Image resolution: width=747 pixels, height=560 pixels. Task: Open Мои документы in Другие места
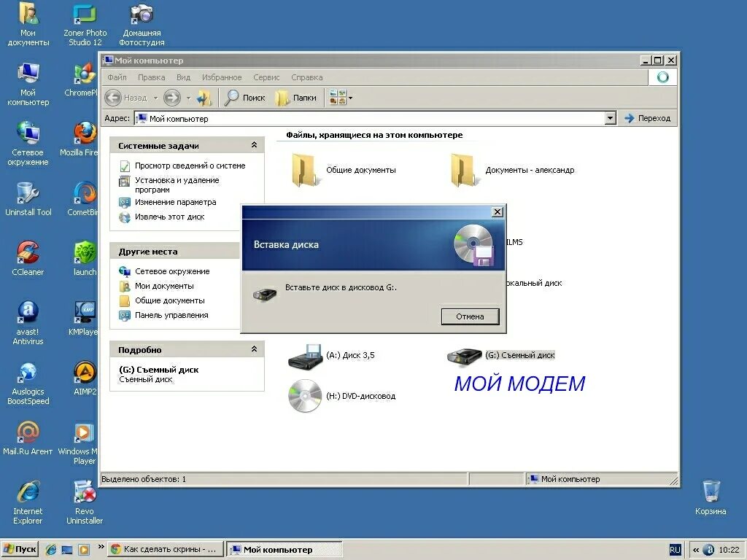[x=164, y=286]
